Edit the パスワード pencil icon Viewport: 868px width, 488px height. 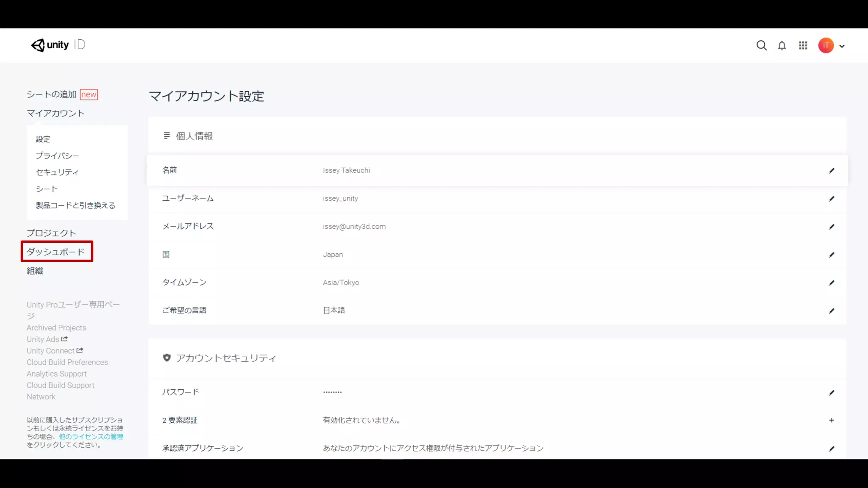pos(832,393)
